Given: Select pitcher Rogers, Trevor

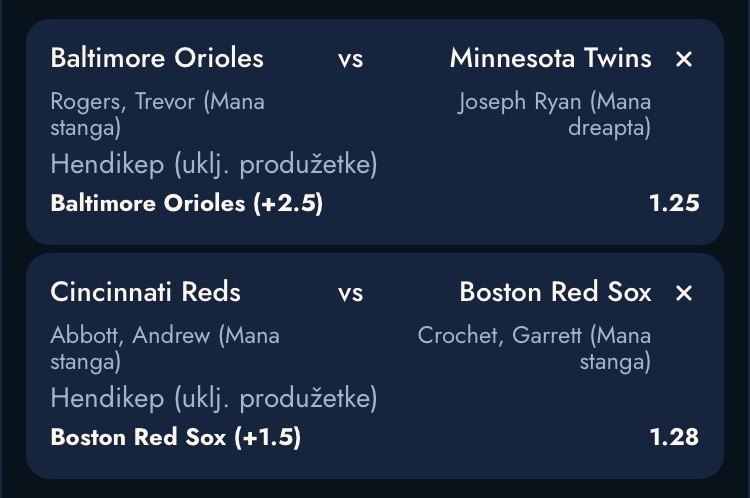Looking at the screenshot, I should tap(157, 114).
